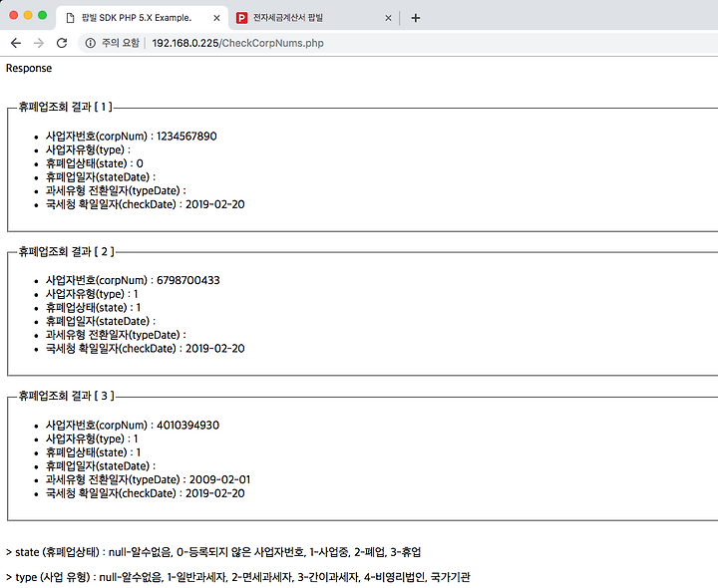718x588 pixels.
Task: Click the browser forward arrow
Action: (x=39, y=43)
